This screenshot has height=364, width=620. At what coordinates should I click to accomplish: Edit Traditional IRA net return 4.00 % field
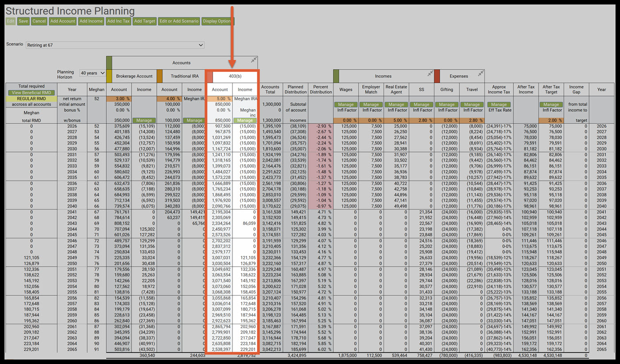click(169, 98)
